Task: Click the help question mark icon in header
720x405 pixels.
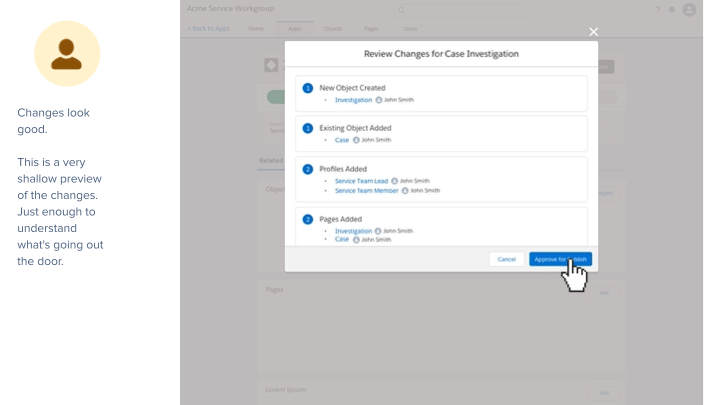Action: click(658, 10)
